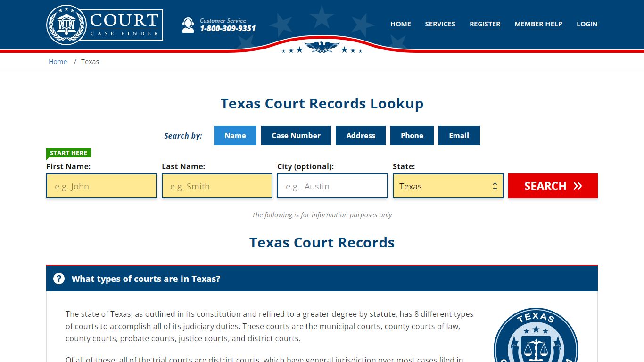644x362 pixels.
Task: Click the 'Texas Court Records Lookup' heading
Action: pos(322,103)
